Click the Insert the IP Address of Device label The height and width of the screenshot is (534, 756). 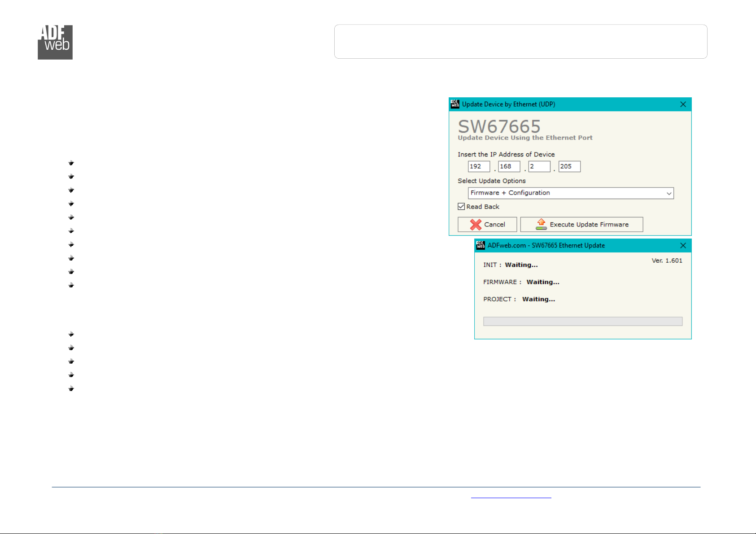pyautogui.click(x=506, y=154)
